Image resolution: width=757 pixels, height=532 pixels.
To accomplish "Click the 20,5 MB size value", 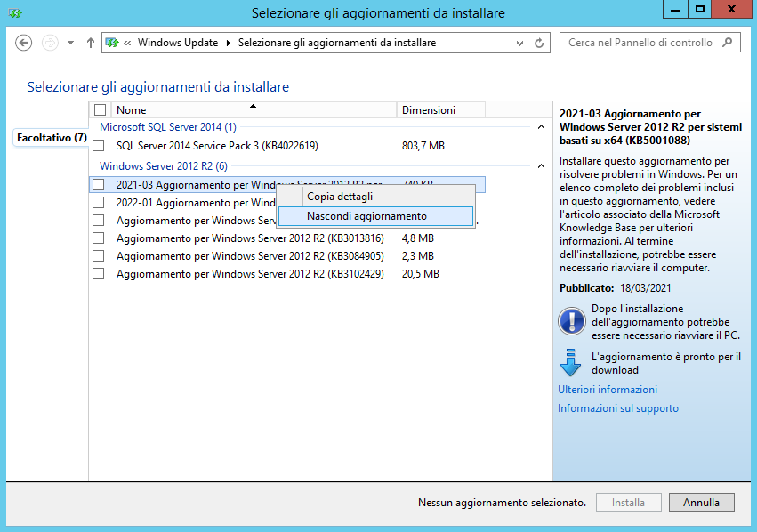I will pos(421,274).
